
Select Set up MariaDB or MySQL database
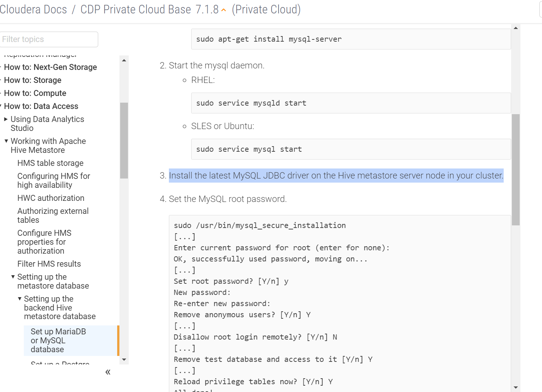(x=58, y=340)
